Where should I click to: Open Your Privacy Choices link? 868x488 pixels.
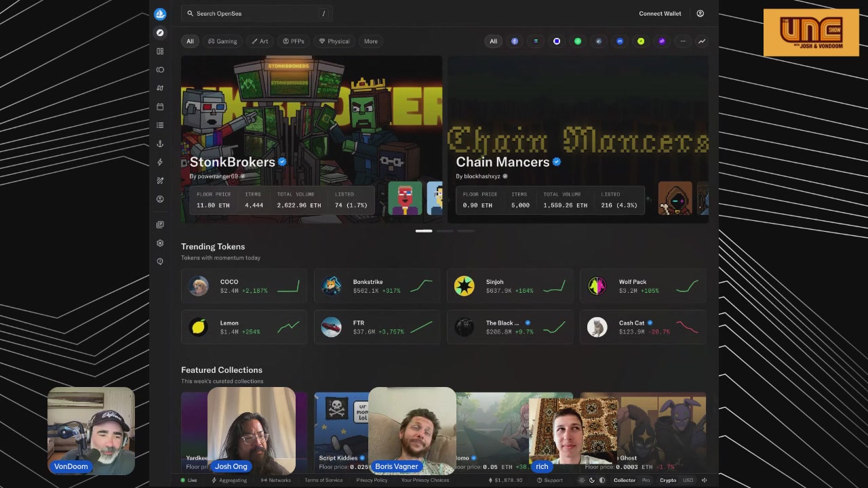click(x=425, y=481)
